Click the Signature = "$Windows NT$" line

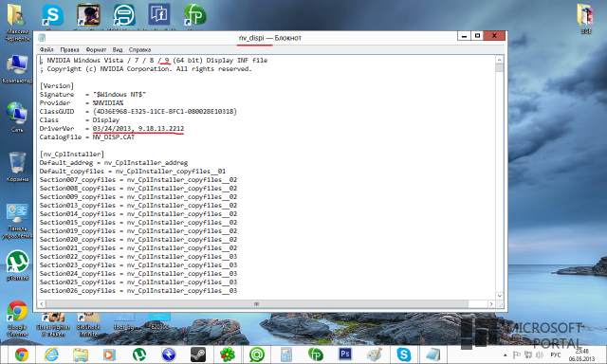pyautogui.click(x=93, y=95)
